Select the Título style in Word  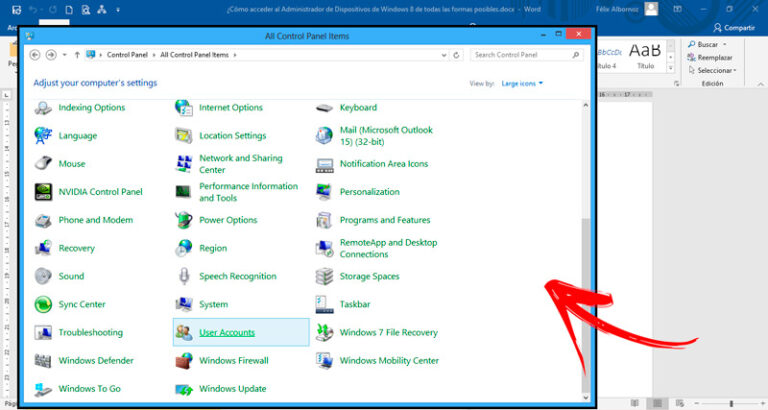click(x=645, y=55)
